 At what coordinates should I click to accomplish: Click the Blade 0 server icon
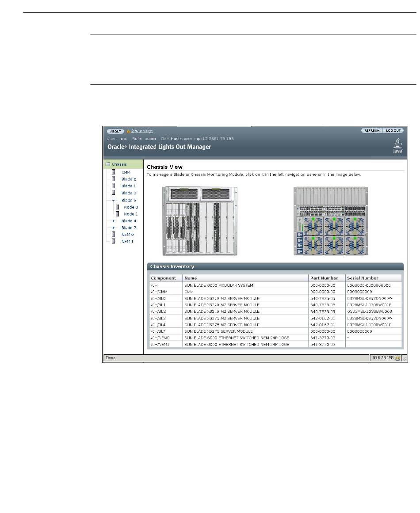114,179
